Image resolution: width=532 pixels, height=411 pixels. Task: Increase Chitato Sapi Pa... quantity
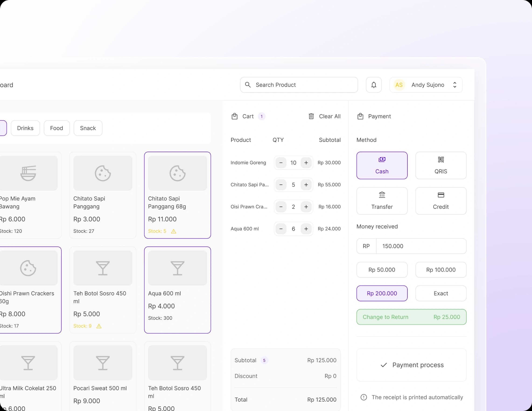(306, 185)
